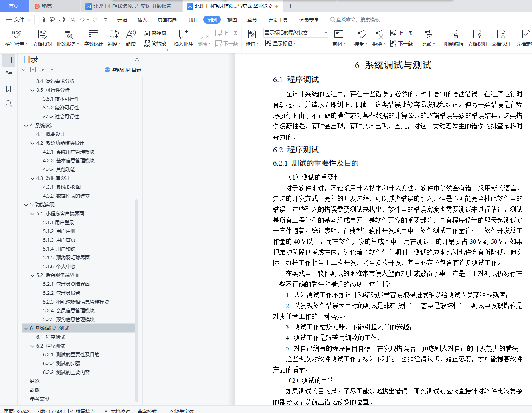Click the 限制编辑 restrict editing icon

(453, 34)
